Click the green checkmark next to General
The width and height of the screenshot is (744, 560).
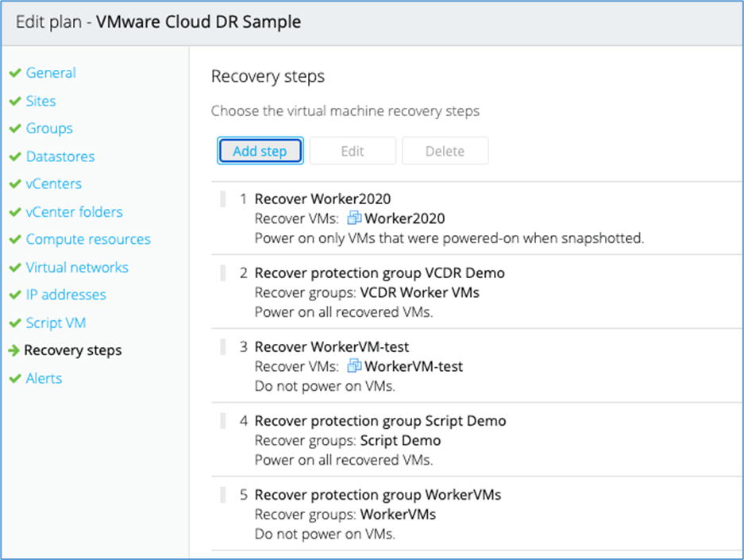(14, 73)
